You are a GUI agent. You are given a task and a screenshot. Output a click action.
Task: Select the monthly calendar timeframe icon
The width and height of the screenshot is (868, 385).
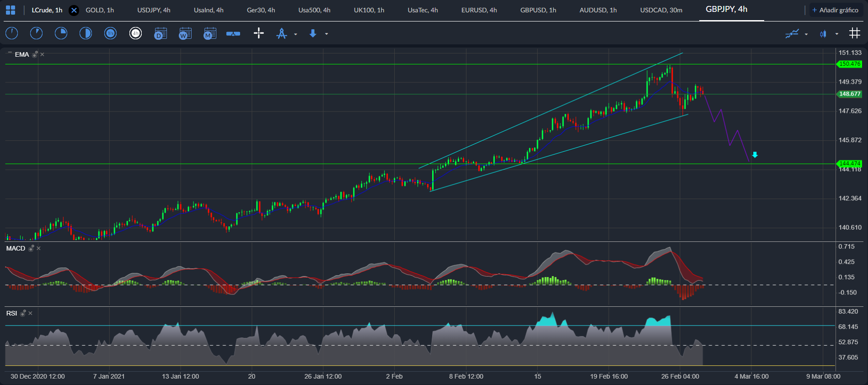pos(210,33)
